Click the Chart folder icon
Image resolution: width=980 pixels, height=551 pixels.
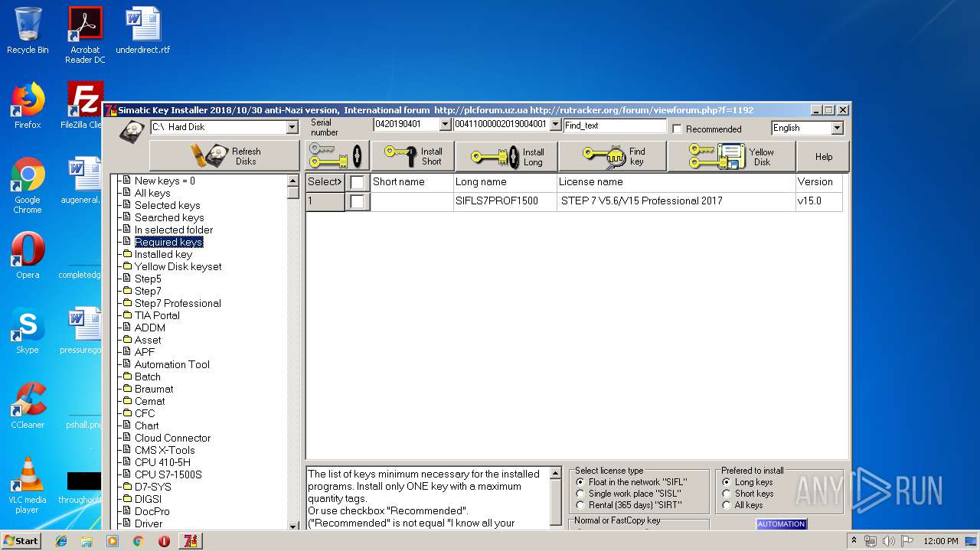click(127, 425)
